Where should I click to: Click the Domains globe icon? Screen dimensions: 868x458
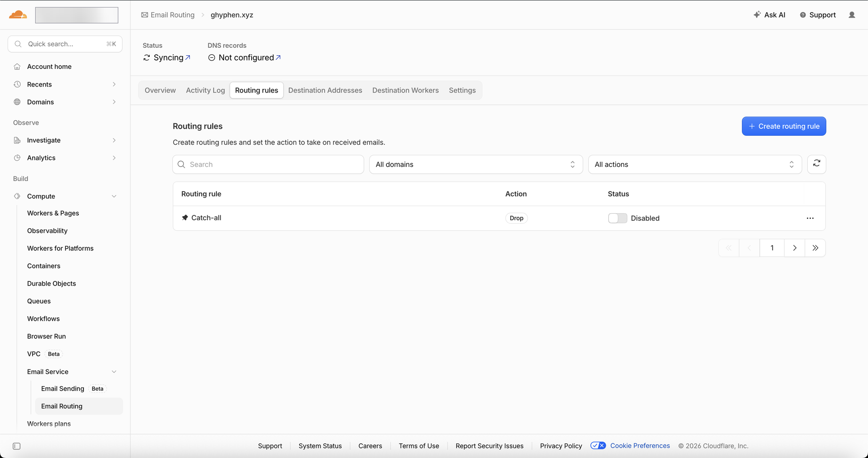coord(17,102)
